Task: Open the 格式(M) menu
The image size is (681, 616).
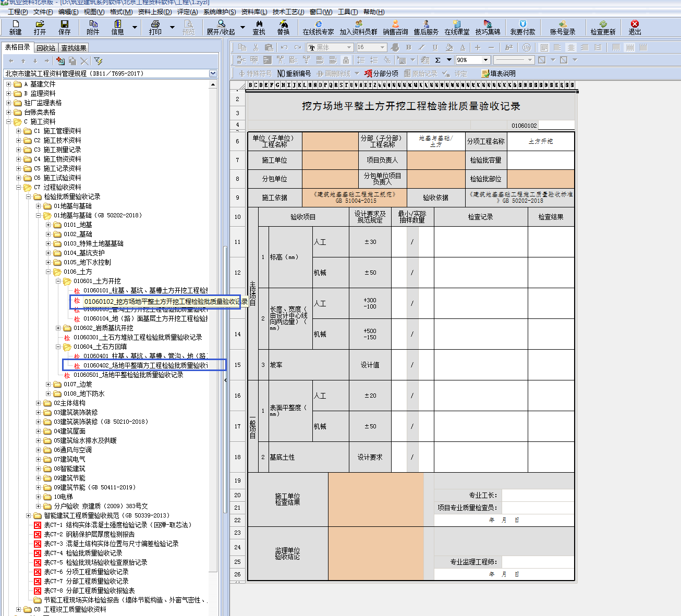Action: pos(120,11)
